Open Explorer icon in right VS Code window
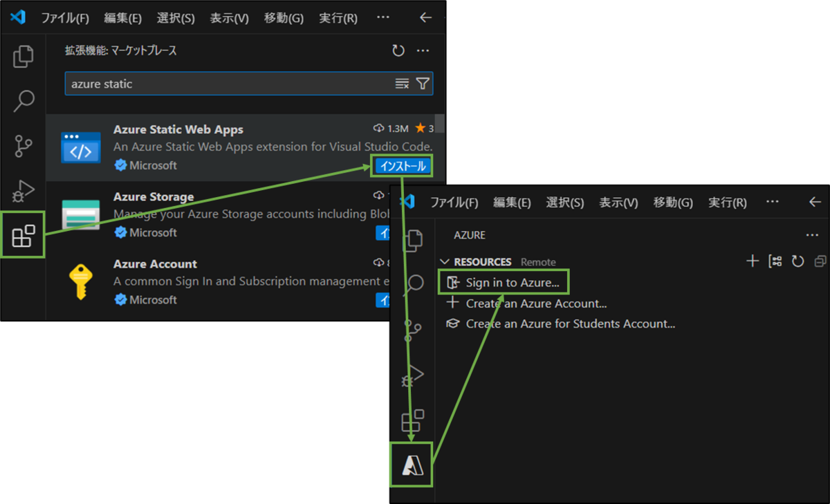This screenshot has width=830, height=504. pos(413,241)
